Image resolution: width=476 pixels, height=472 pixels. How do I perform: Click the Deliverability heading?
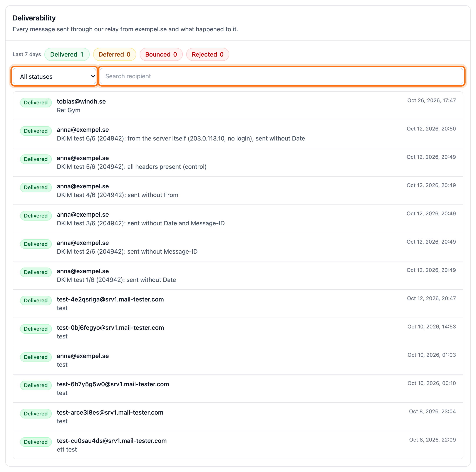(x=34, y=18)
